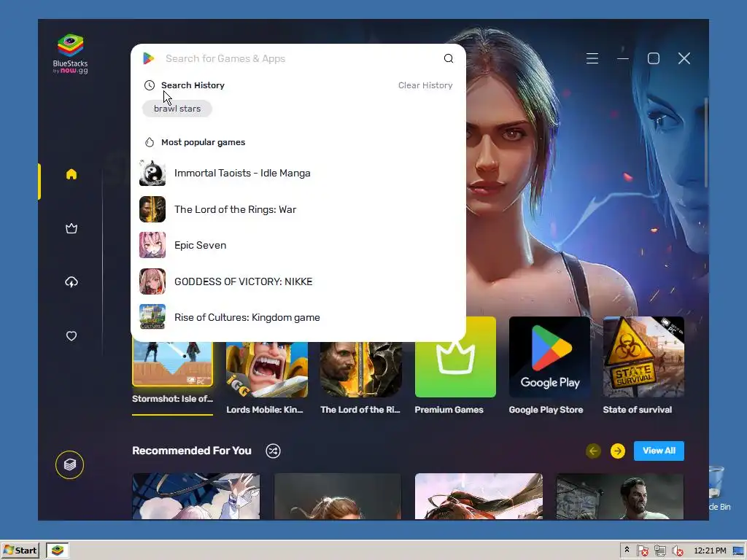Click the Rise of Cultures game icon
747x560 pixels.
pyautogui.click(x=152, y=317)
